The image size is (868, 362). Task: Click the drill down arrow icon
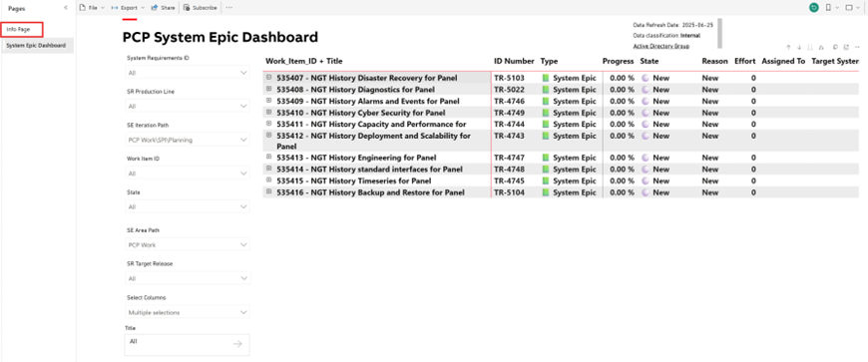(x=799, y=48)
